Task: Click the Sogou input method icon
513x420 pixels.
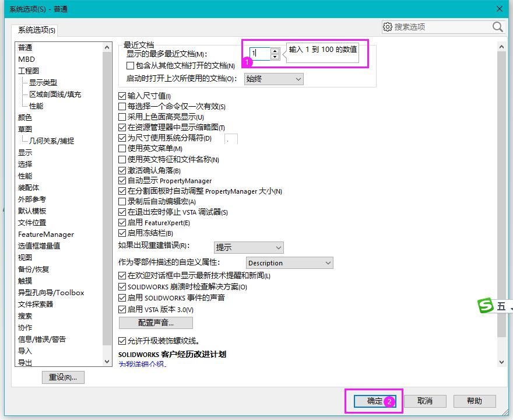Action: click(x=485, y=306)
